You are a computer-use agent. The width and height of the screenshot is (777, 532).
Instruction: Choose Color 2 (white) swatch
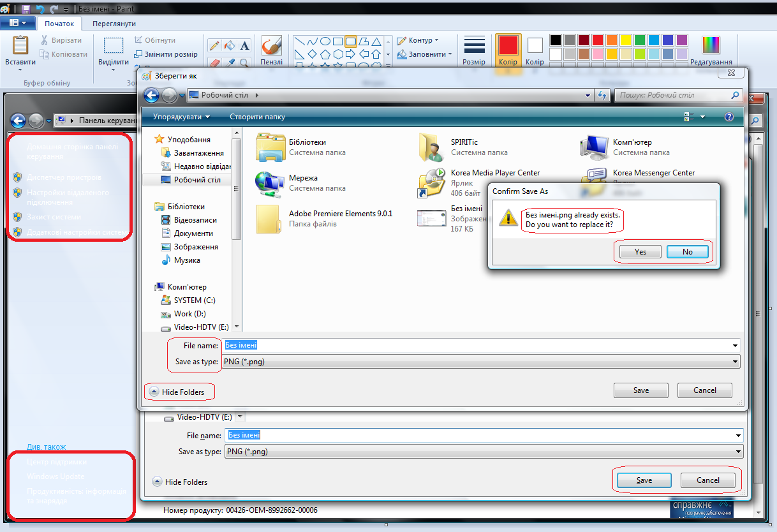(535, 50)
